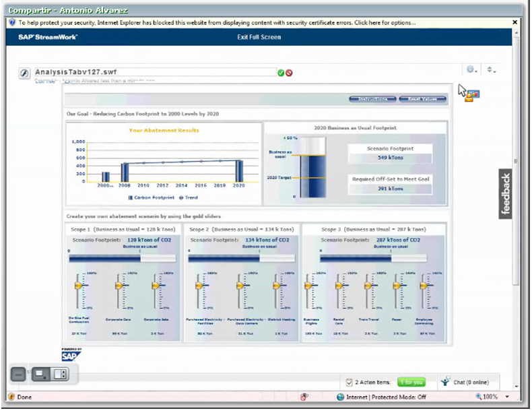
Task: Click the Flash file icon left of AnalysisTabv127.swf
Action: [x=23, y=73]
